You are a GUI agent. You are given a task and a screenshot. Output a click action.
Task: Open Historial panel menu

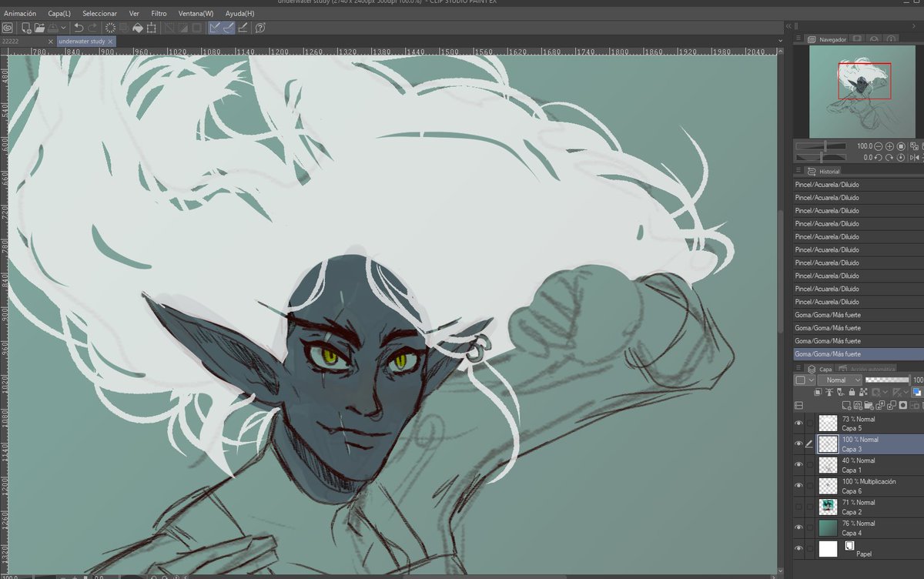pyautogui.click(x=798, y=171)
